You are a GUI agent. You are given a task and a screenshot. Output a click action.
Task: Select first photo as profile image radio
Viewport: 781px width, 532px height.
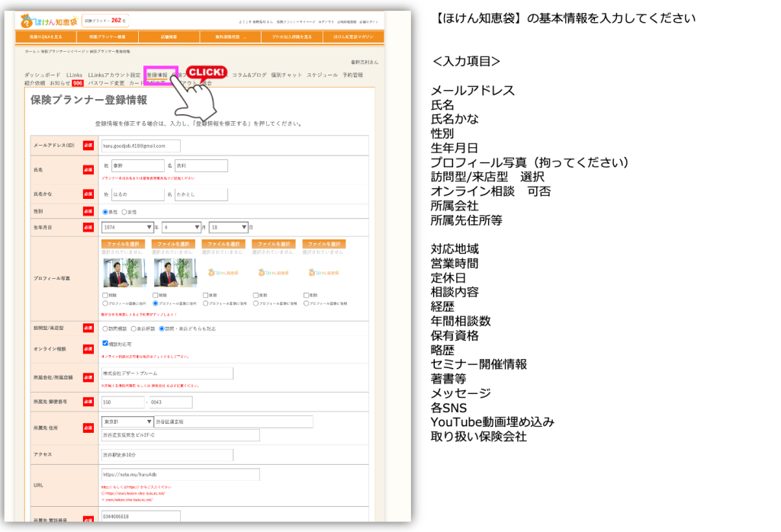pos(105,303)
